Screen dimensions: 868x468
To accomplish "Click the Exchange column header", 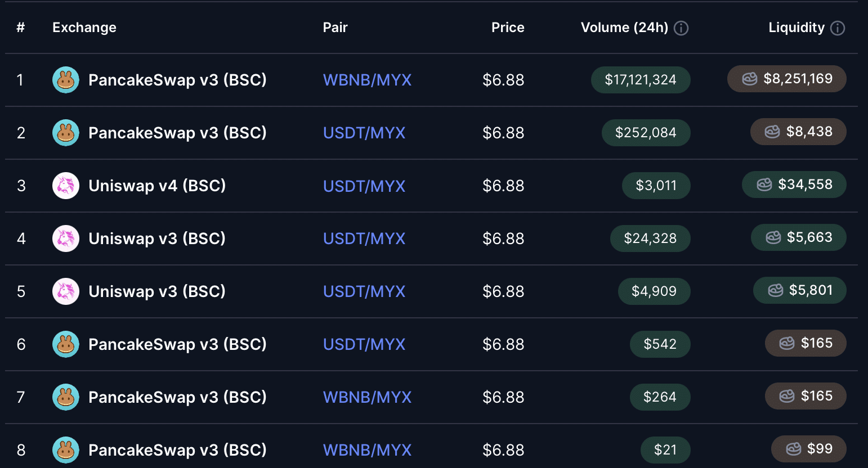I will pyautogui.click(x=84, y=28).
